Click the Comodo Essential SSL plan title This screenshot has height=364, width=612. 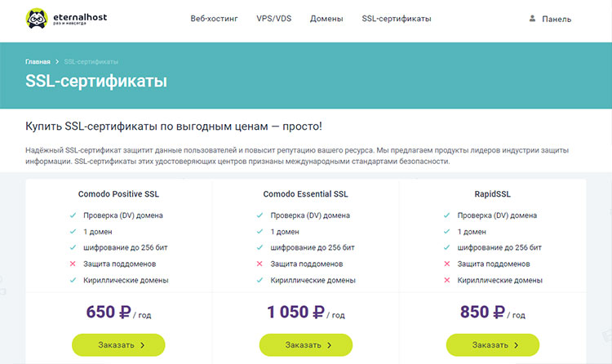pos(305,195)
